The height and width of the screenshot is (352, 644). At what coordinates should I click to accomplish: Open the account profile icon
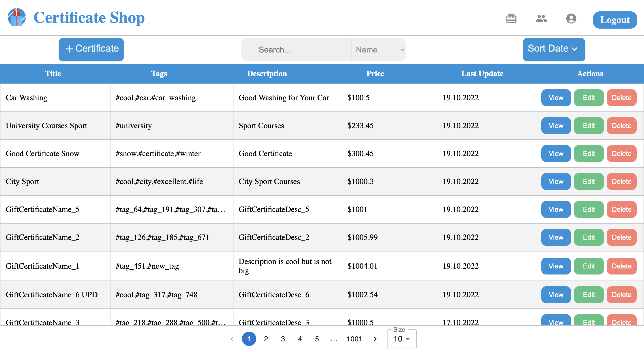click(x=571, y=19)
